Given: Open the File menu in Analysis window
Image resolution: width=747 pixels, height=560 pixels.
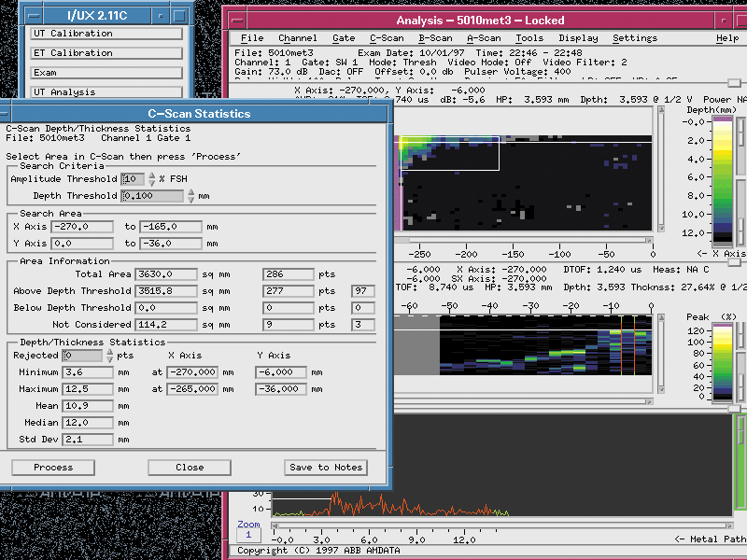Looking at the screenshot, I should pyautogui.click(x=252, y=38).
